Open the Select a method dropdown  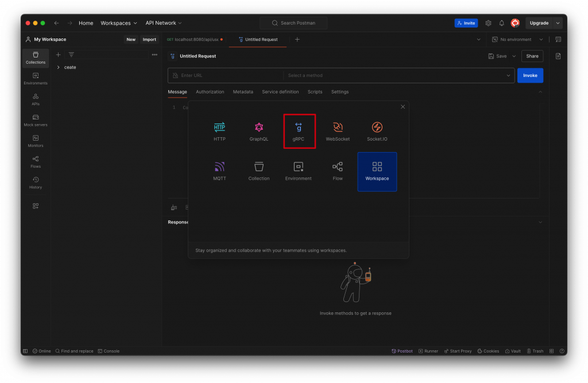tap(399, 75)
